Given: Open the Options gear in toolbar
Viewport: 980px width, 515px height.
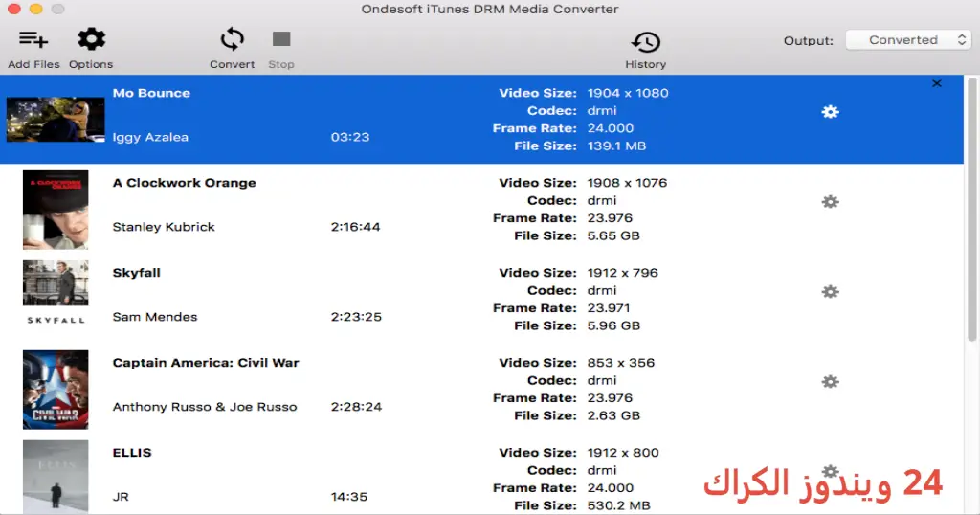Looking at the screenshot, I should click(91, 39).
